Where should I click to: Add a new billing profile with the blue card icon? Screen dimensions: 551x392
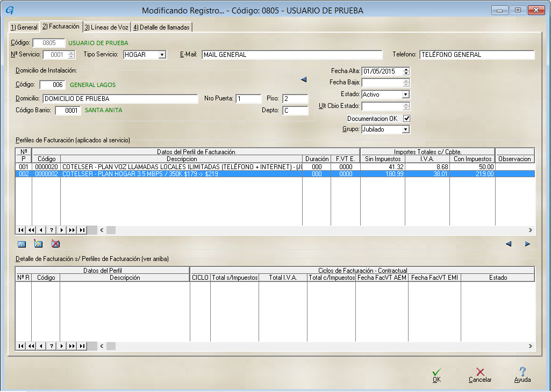tap(22, 244)
